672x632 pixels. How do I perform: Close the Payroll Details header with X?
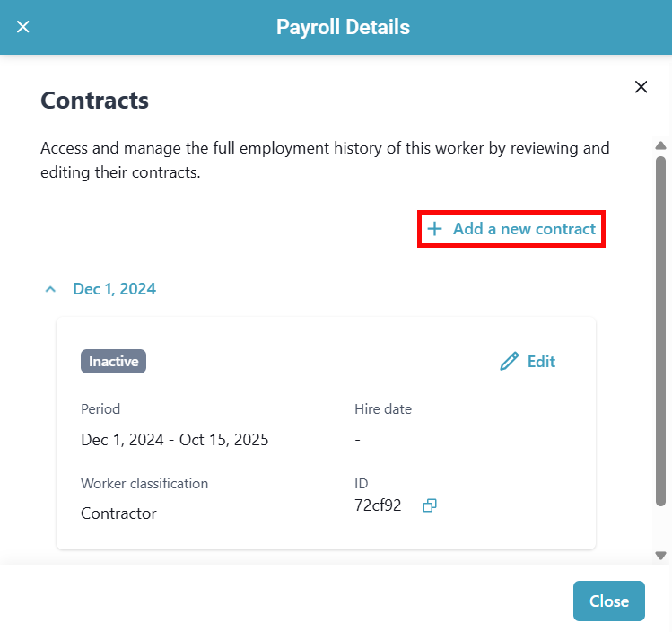click(x=23, y=27)
